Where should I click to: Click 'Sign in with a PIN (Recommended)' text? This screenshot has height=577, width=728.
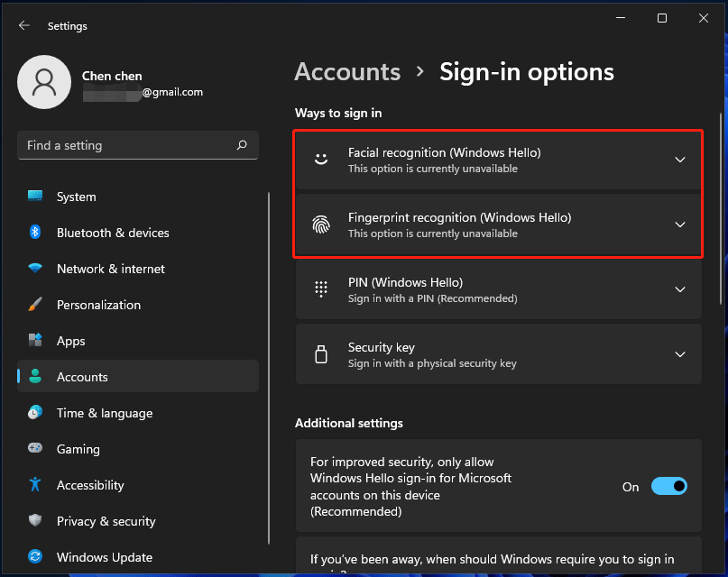click(x=432, y=298)
